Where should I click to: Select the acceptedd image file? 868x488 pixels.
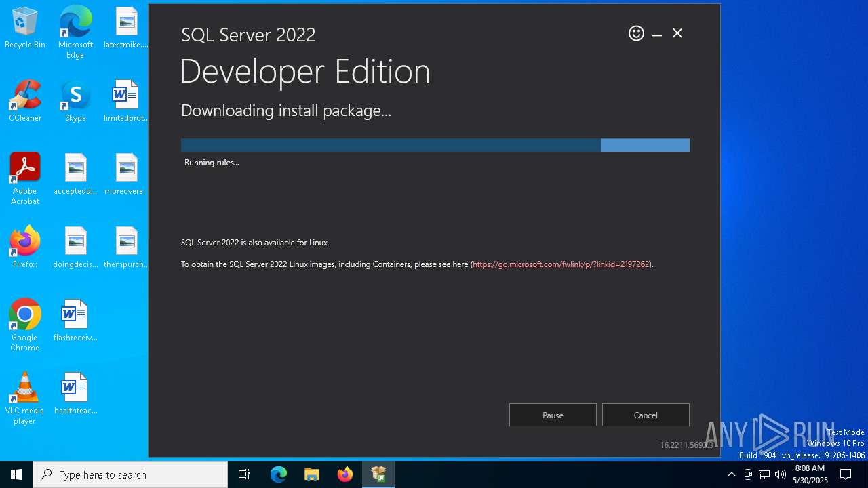pyautogui.click(x=75, y=175)
